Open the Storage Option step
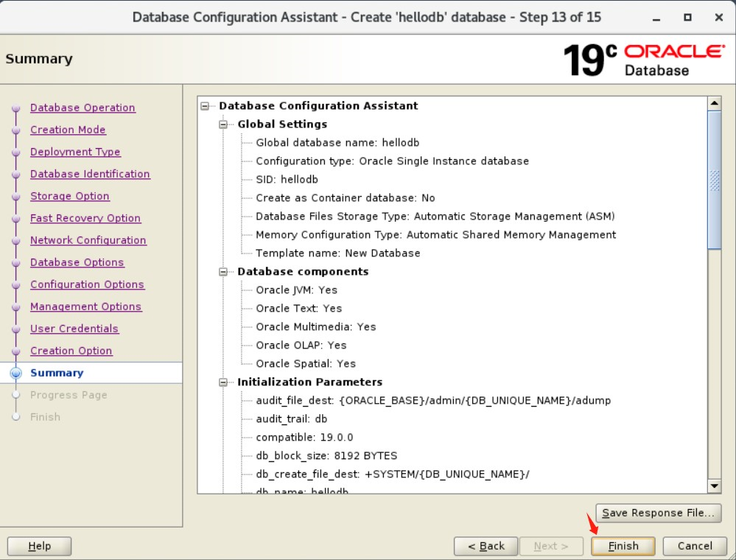The image size is (736, 560). (70, 196)
